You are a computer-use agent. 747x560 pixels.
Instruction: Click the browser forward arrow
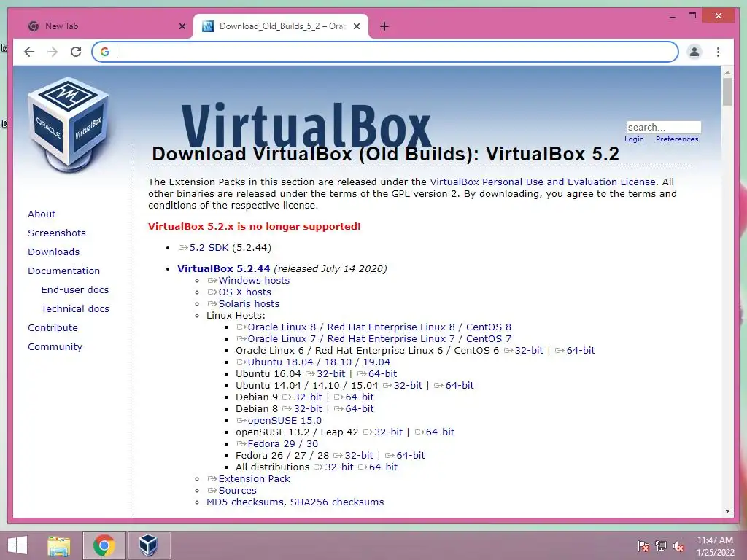pos(53,52)
